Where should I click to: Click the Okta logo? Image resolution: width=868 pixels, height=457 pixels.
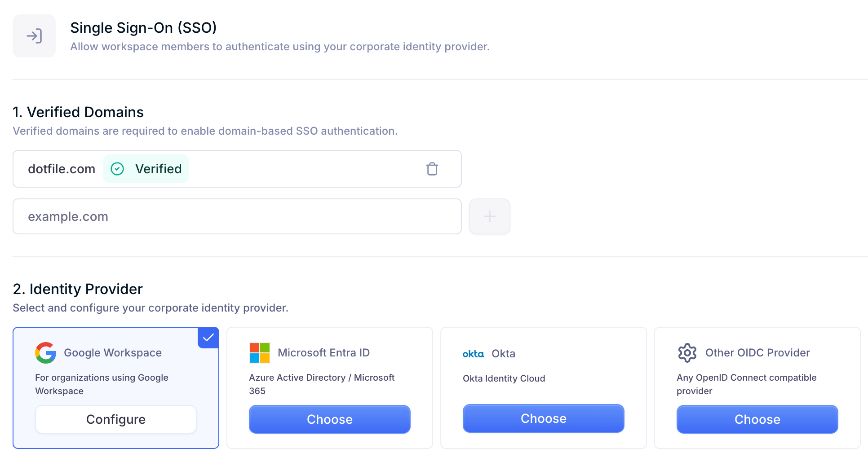[x=474, y=354]
